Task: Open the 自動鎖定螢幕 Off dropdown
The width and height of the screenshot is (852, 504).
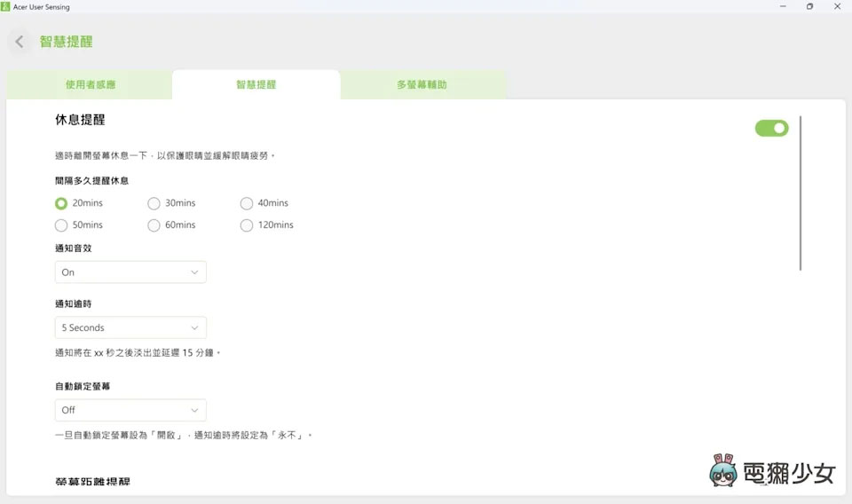Action: 130,410
